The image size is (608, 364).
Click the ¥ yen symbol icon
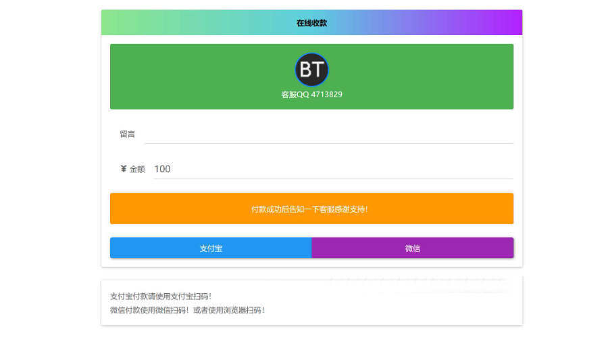(x=124, y=169)
